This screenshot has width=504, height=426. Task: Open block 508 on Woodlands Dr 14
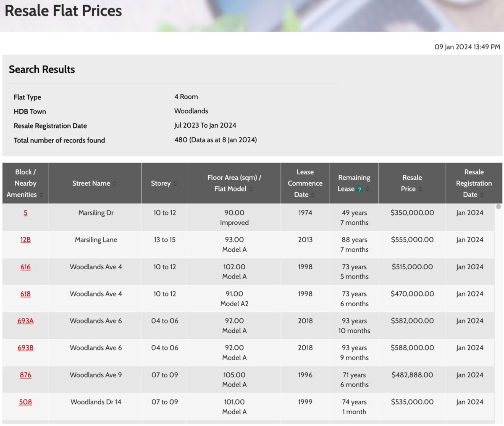(25, 402)
